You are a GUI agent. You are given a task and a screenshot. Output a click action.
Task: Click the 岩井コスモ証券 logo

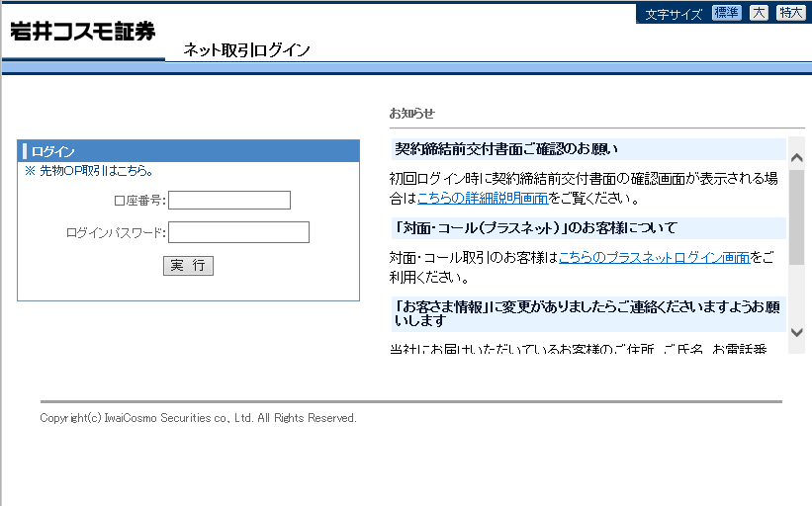[83, 32]
